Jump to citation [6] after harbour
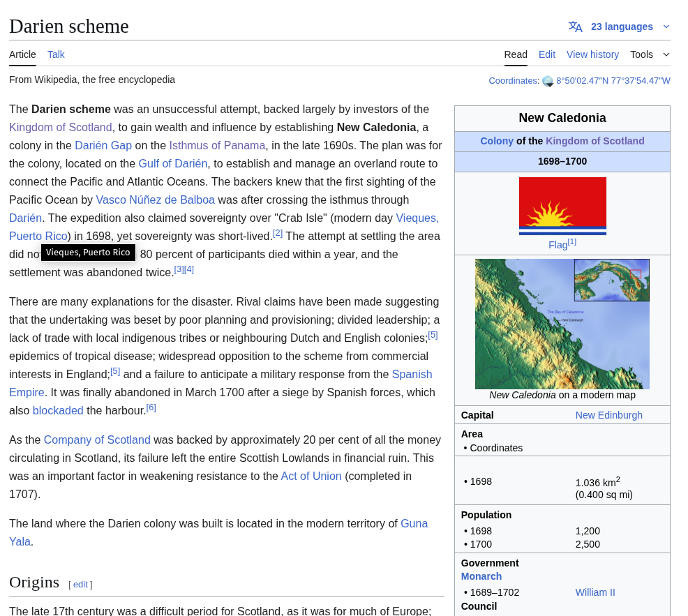 click(151, 407)
